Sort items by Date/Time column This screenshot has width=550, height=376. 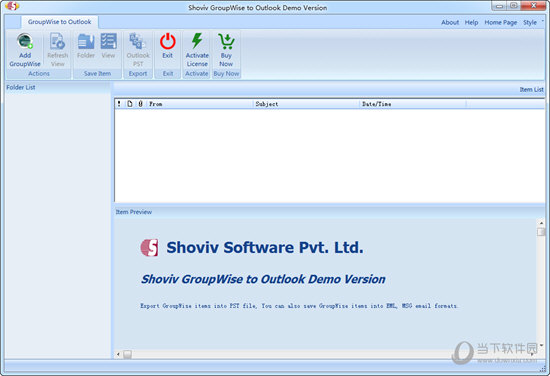pyautogui.click(x=413, y=104)
